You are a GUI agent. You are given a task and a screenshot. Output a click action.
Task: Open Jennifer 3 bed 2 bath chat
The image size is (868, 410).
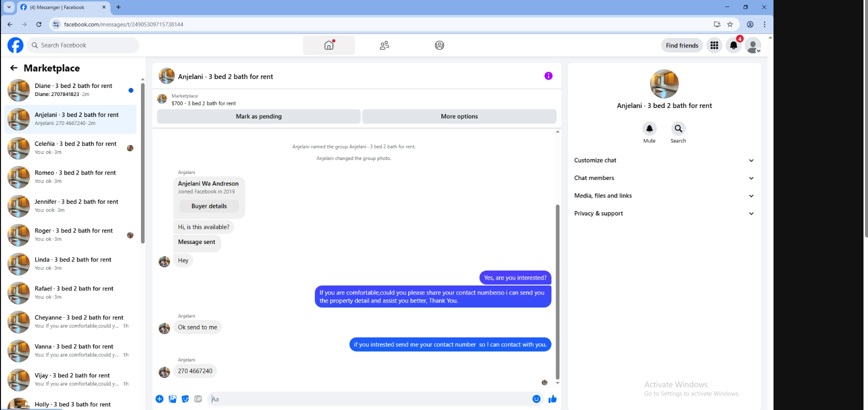[70, 206]
